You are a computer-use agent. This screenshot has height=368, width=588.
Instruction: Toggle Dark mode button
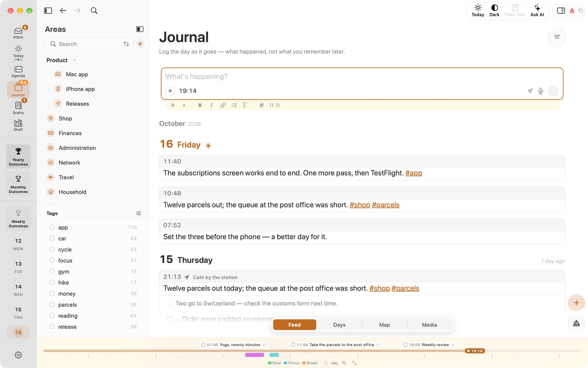click(x=494, y=10)
